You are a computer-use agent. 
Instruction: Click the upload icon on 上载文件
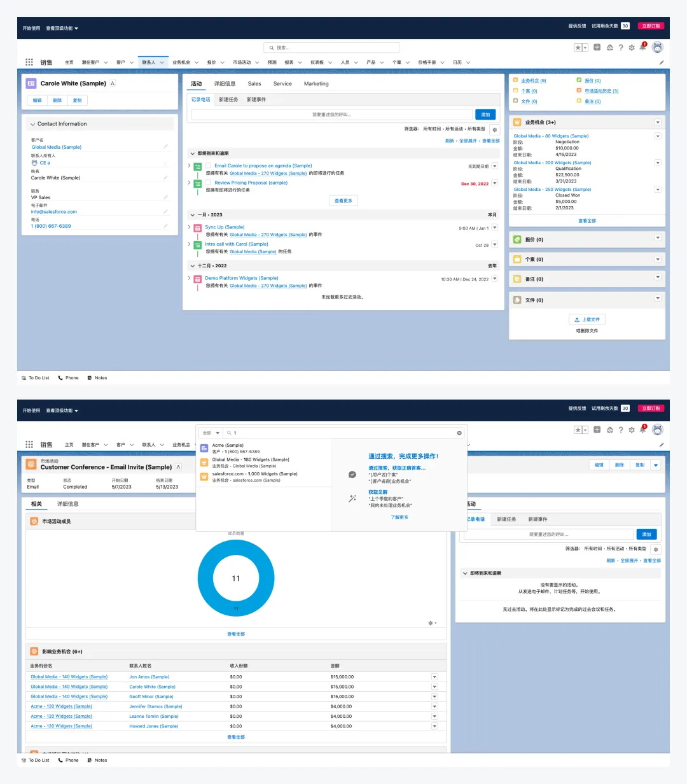[577, 319]
